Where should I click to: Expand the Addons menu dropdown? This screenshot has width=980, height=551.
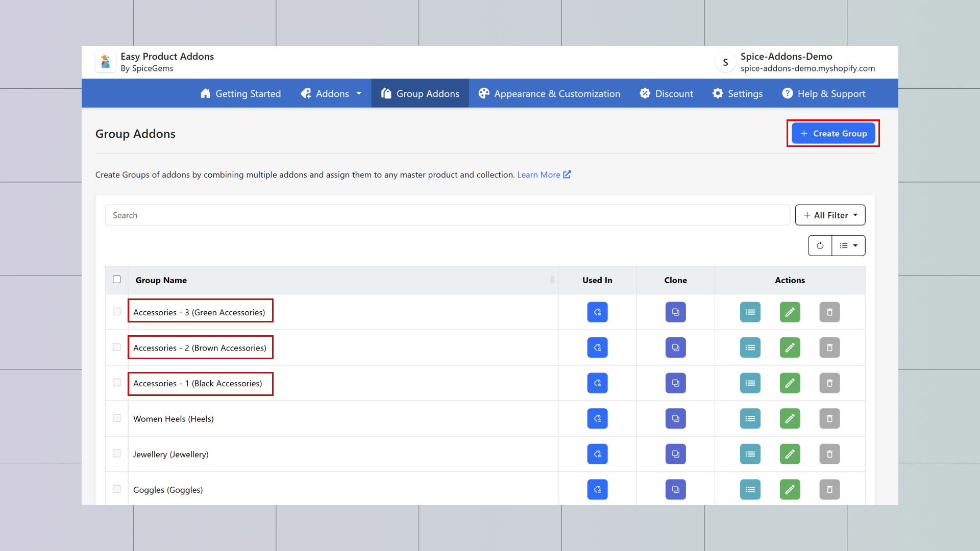click(x=332, y=93)
